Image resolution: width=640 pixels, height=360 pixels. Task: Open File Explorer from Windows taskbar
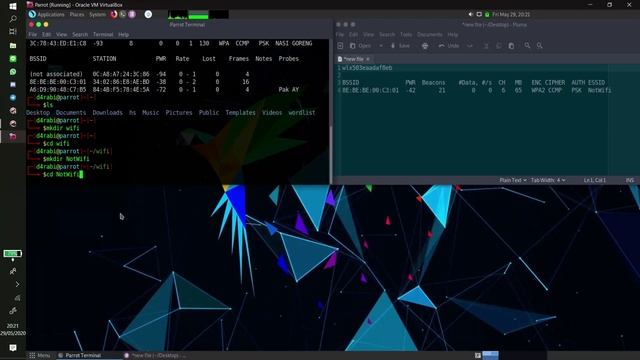[x=13, y=45]
